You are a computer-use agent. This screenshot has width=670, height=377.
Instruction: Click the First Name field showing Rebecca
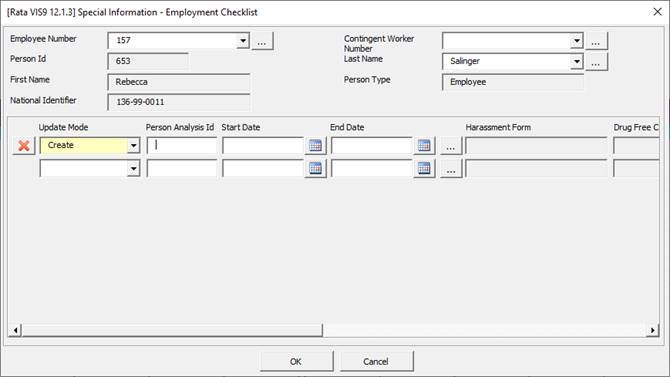[179, 82]
